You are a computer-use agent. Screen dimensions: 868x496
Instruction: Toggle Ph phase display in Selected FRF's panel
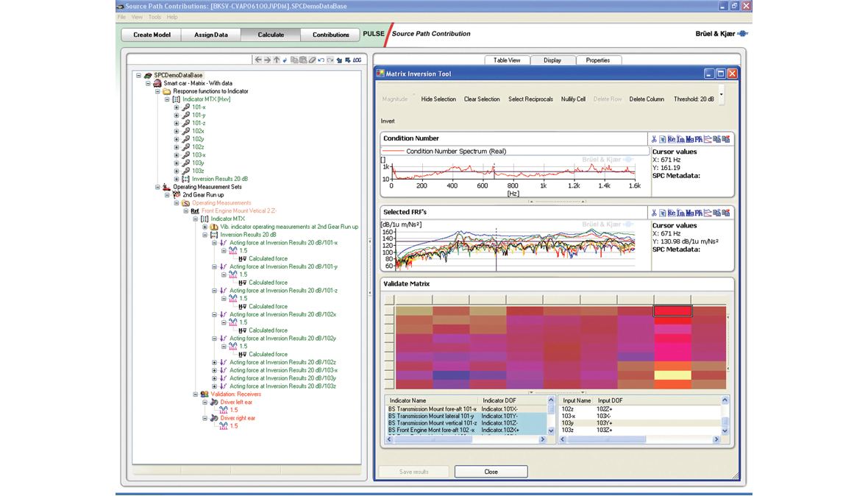(x=699, y=213)
